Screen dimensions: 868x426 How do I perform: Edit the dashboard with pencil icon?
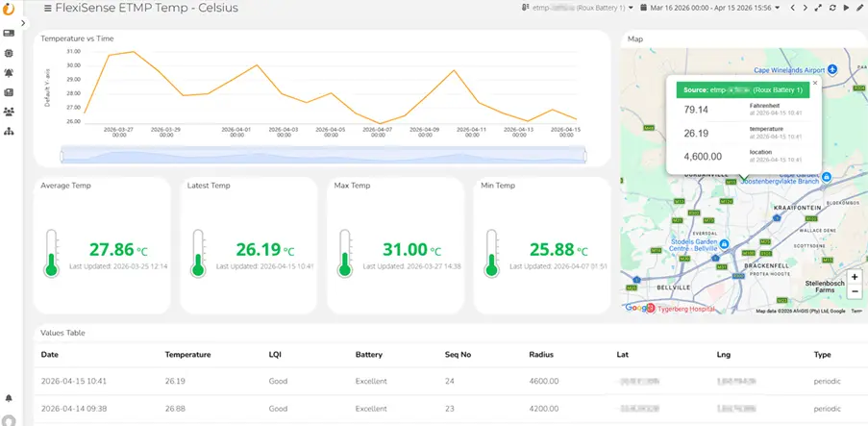click(859, 8)
